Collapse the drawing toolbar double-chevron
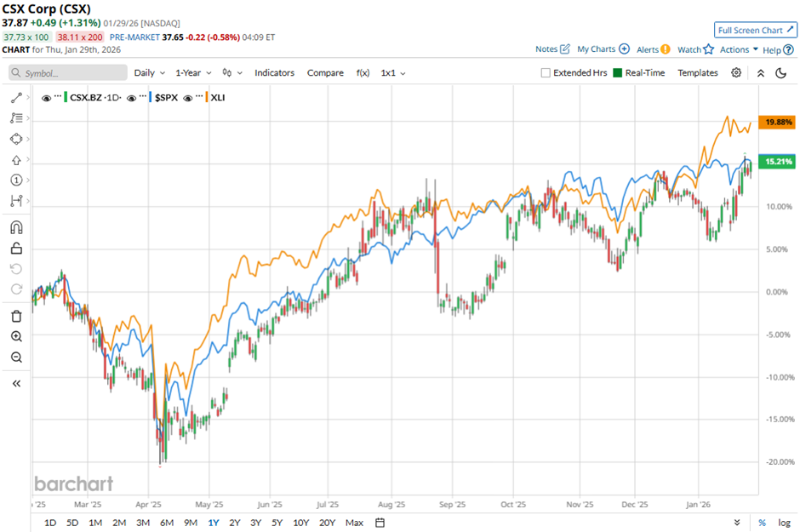Viewport: 800px width, 532px height. [16, 384]
